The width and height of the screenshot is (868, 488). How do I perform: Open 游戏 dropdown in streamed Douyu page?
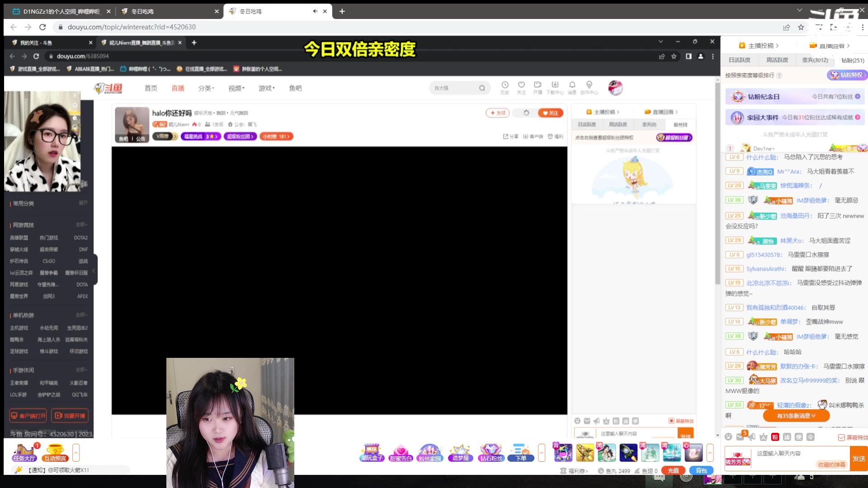pyautogui.click(x=267, y=89)
